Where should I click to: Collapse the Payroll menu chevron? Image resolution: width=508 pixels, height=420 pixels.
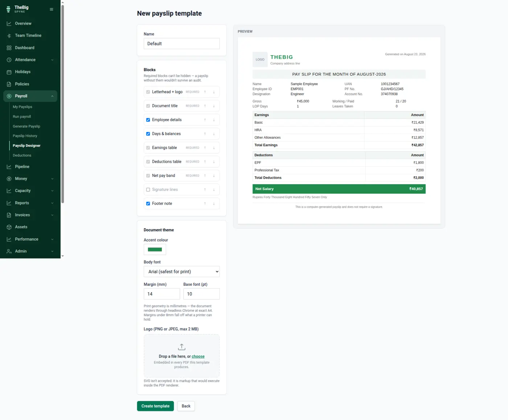pos(52,96)
